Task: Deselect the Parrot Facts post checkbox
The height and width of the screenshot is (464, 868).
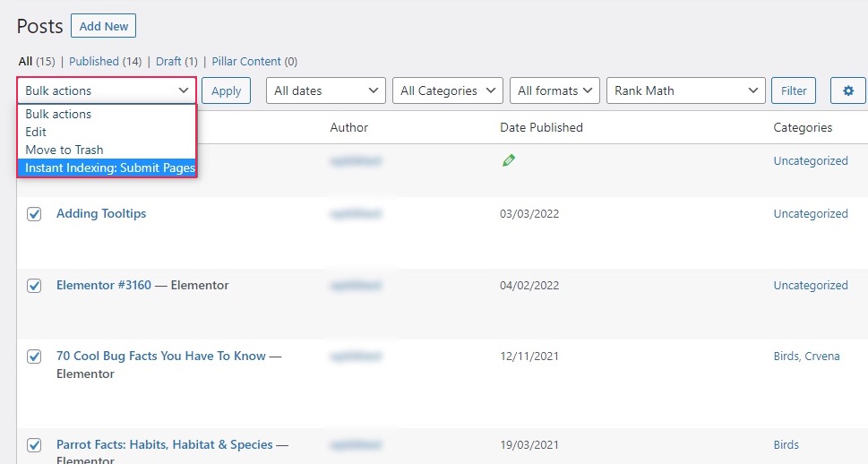Action: [34, 445]
